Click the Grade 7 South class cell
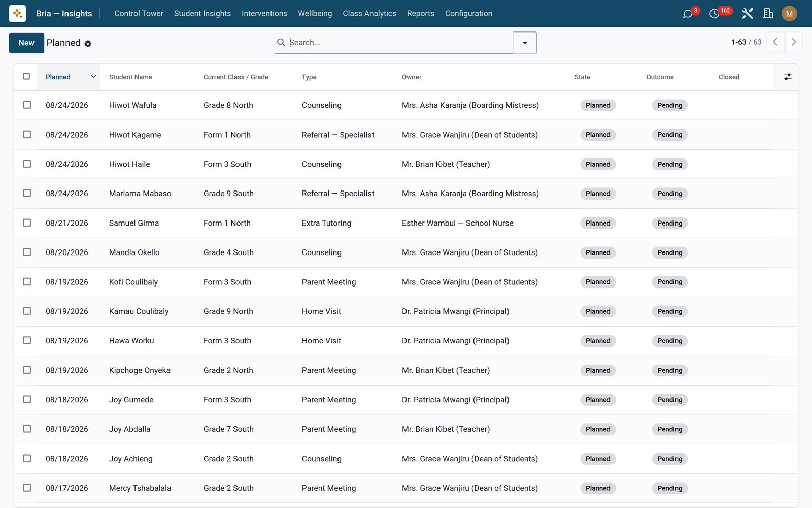The width and height of the screenshot is (812, 508). [x=228, y=429]
